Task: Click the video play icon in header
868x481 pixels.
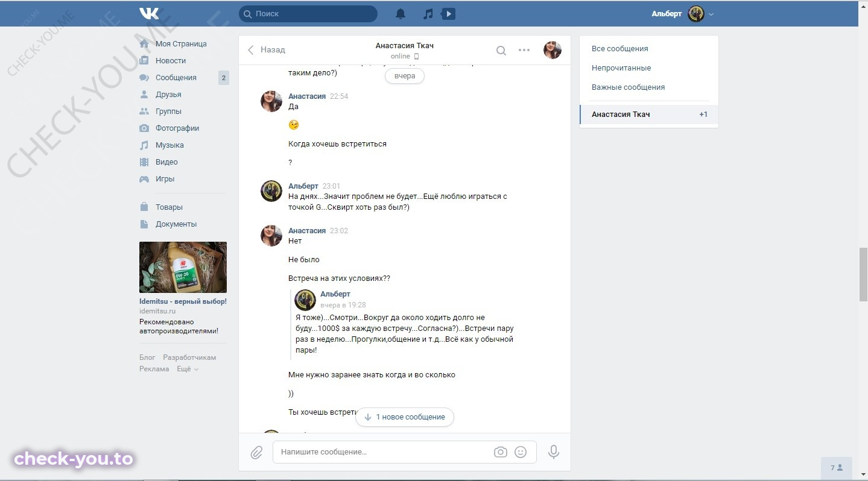Action: (x=448, y=14)
